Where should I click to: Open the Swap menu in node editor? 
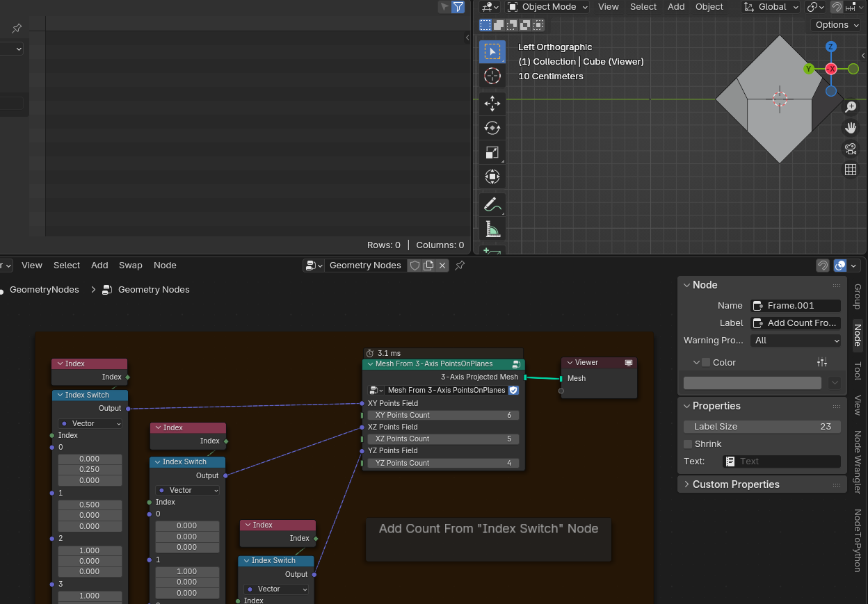pos(131,266)
